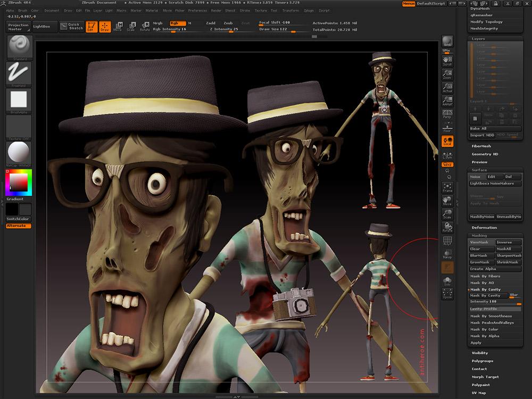Click Inverse mask button
Screen dimensions: 532x399
coord(509,242)
